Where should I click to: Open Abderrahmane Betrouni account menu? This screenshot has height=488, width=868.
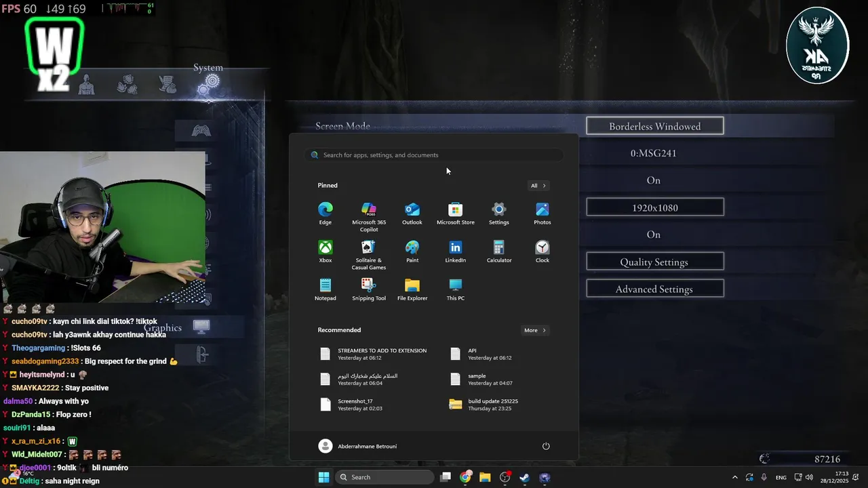(358, 446)
